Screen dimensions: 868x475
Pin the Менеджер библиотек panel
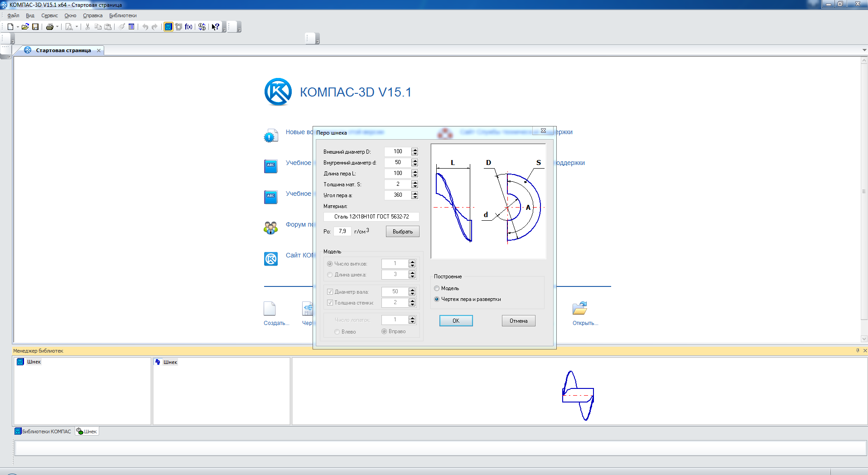tap(858, 350)
